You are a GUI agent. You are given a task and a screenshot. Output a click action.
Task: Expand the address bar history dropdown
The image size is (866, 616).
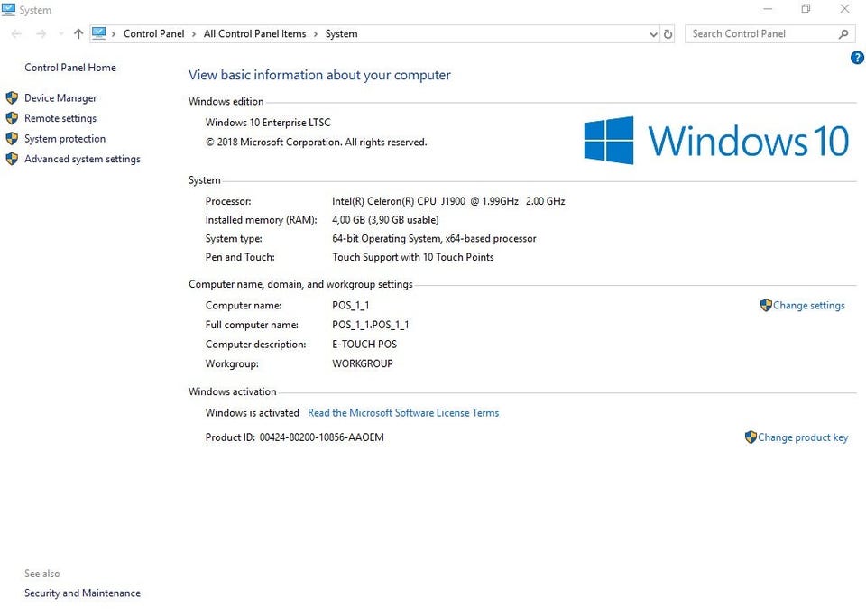click(653, 34)
